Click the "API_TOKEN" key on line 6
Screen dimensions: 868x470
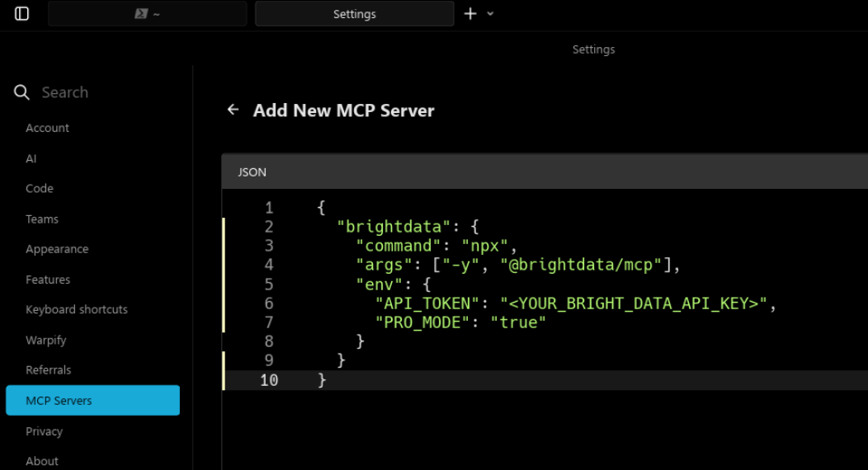point(428,303)
